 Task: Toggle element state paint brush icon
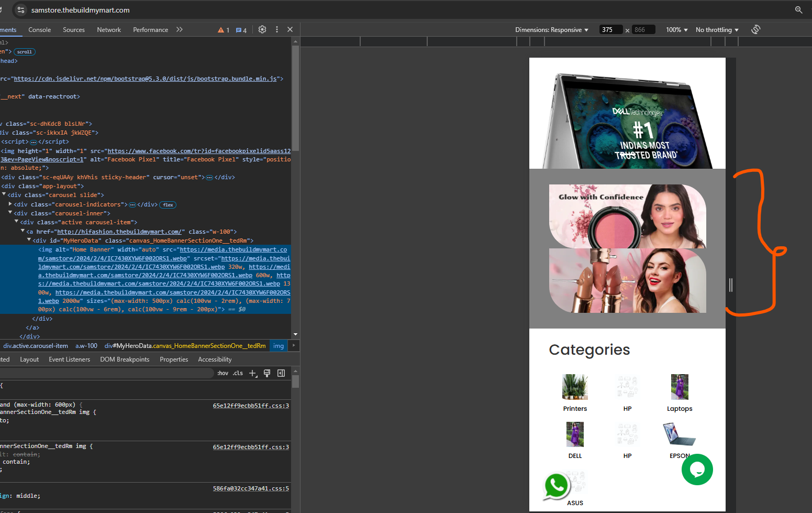(267, 373)
